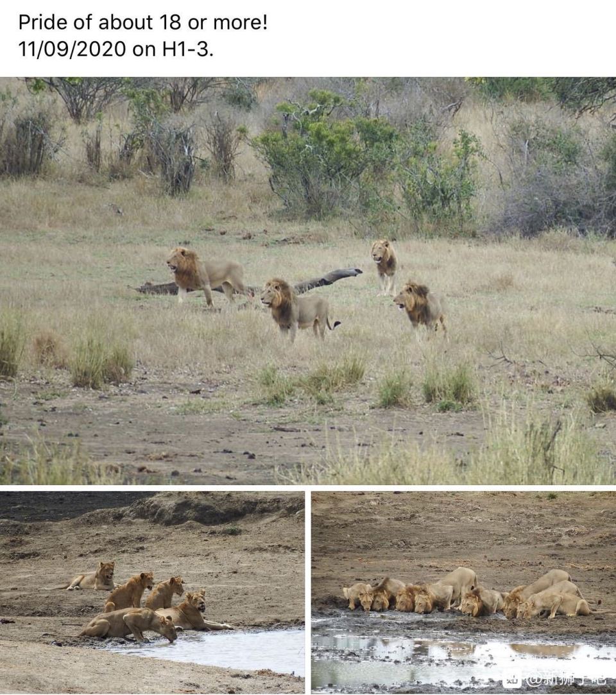Click the Zhihu logo watermark icon
The width and height of the screenshot is (616, 695).
pyautogui.click(x=513, y=678)
